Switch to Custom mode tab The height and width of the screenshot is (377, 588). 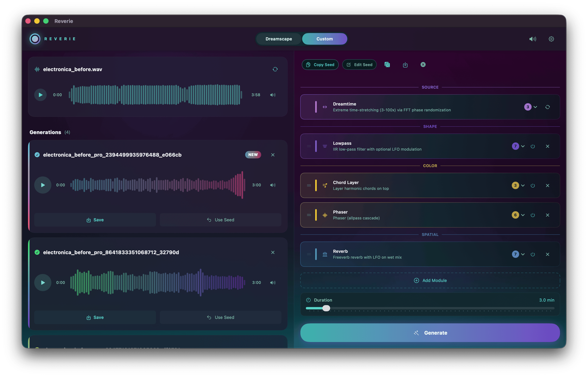[x=324, y=39]
